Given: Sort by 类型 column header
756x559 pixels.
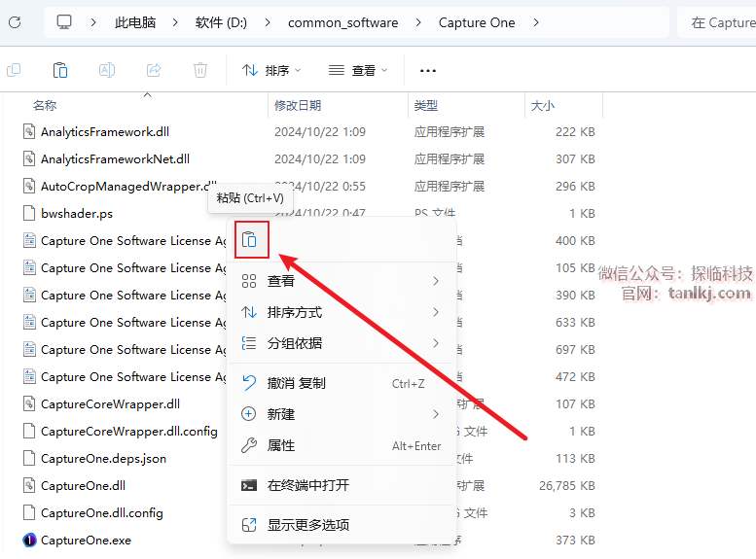Looking at the screenshot, I should [x=426, y=106].
